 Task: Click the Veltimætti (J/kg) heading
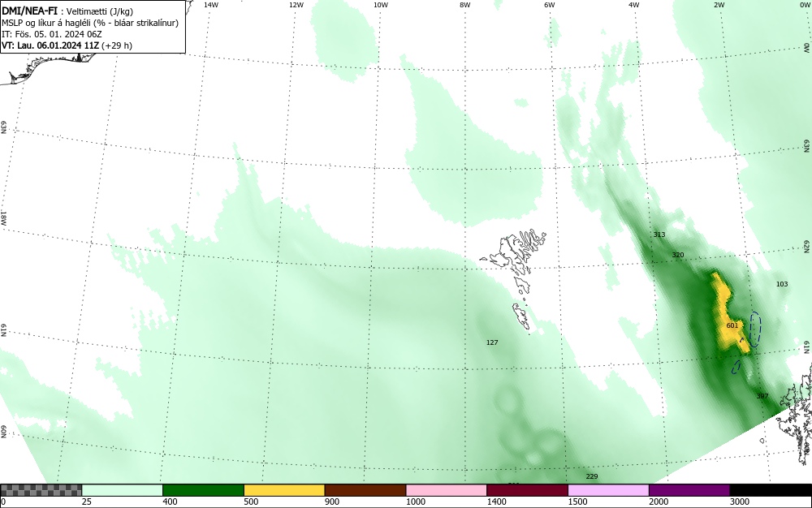pyautogui.click(x=99, y=11)
